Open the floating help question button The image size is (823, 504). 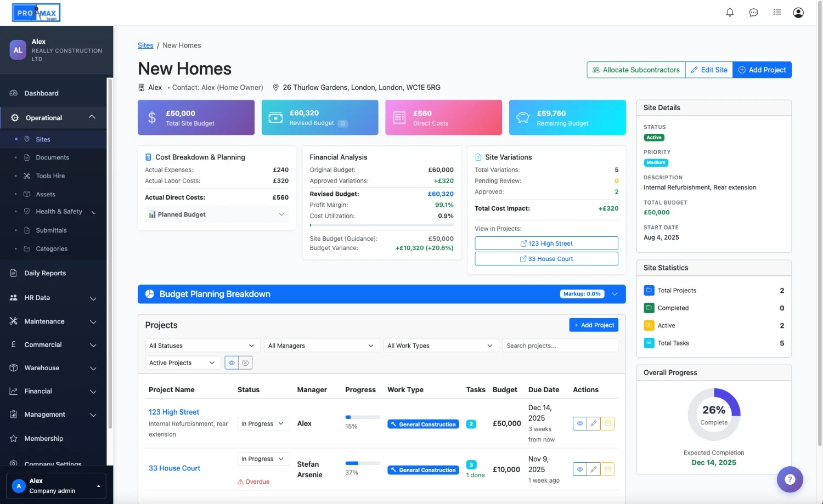[x=790, y=479]
